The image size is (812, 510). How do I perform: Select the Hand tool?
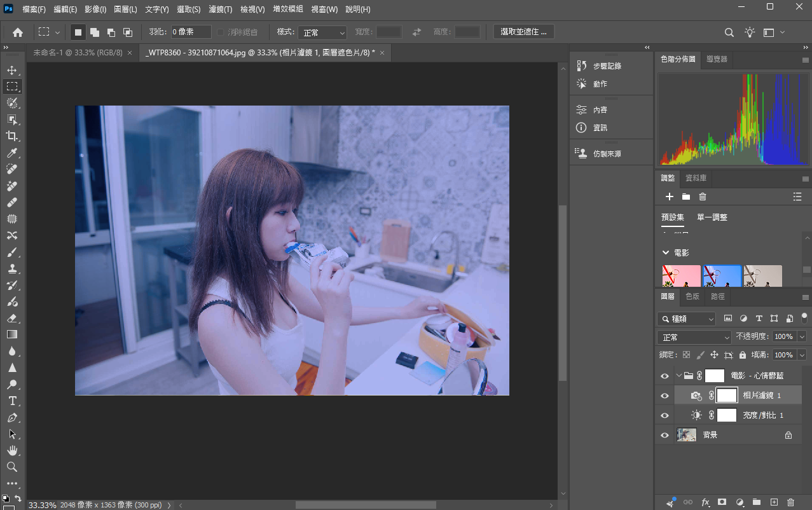12,450
